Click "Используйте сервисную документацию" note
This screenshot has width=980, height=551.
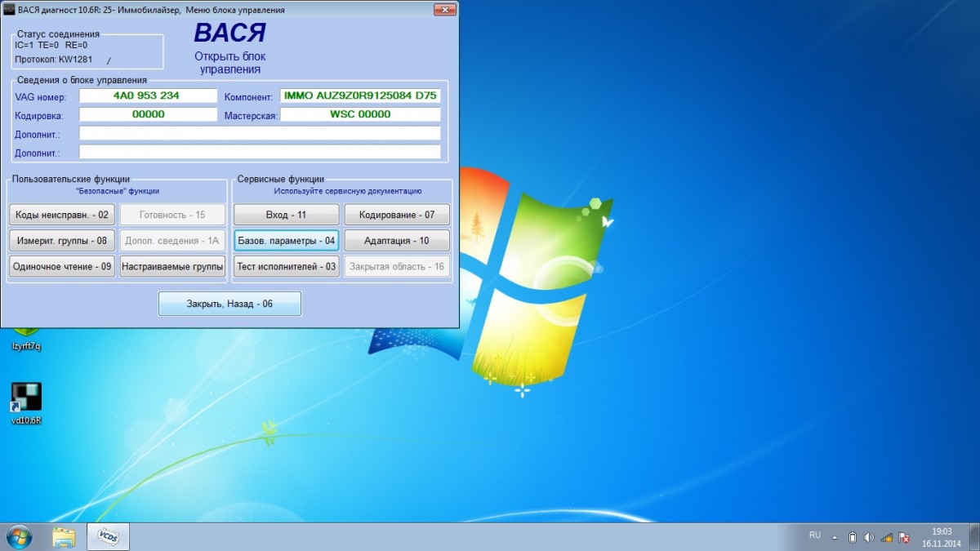click(x=347, y=191)
